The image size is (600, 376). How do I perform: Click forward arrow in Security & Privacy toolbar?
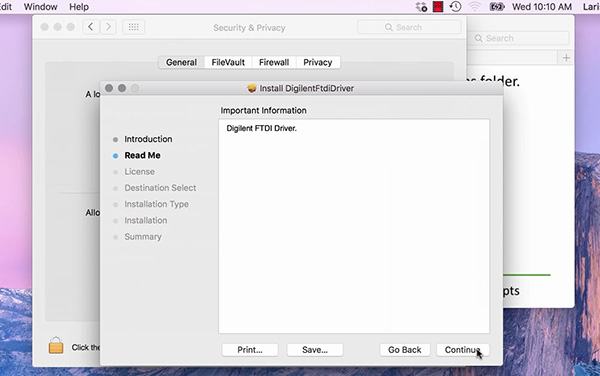point(108,27)
